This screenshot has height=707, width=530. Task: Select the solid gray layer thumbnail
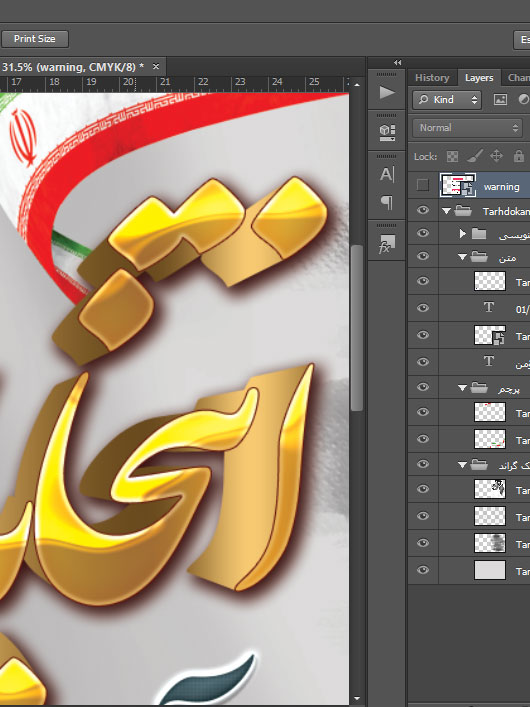(490, 570)
